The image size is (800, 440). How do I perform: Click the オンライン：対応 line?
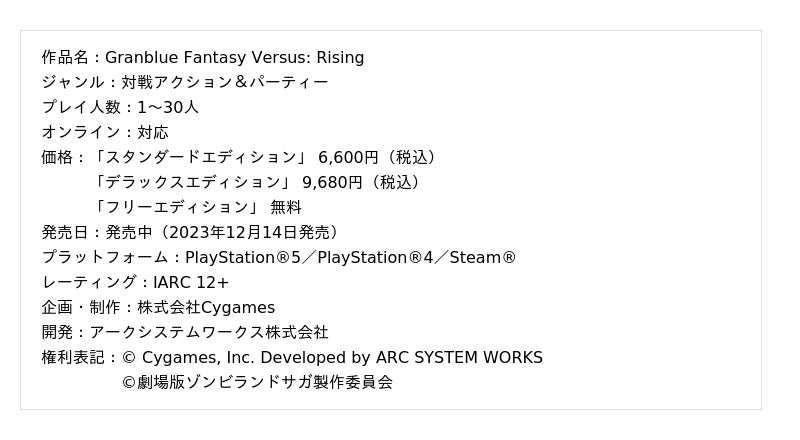105,132
